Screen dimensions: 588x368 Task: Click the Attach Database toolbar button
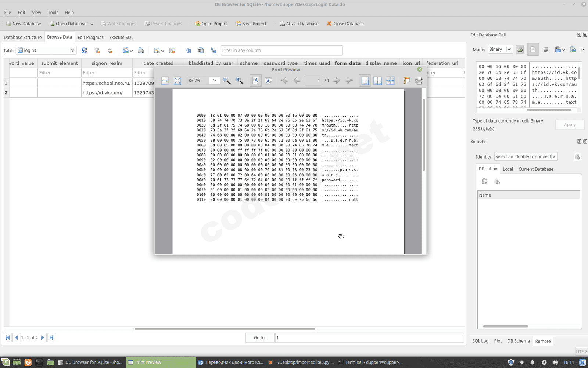pyautogui.click(x=299, y=24)
